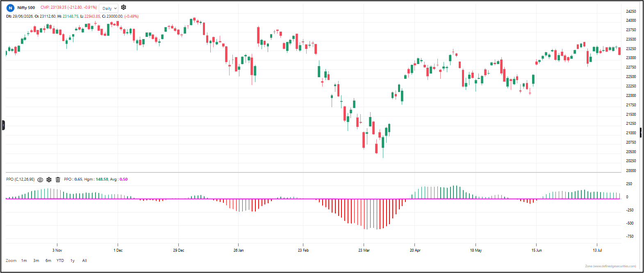The image size is (644, 273).
Task: Open PPO indicator settings gear
Action: click(x=49, y=180)
